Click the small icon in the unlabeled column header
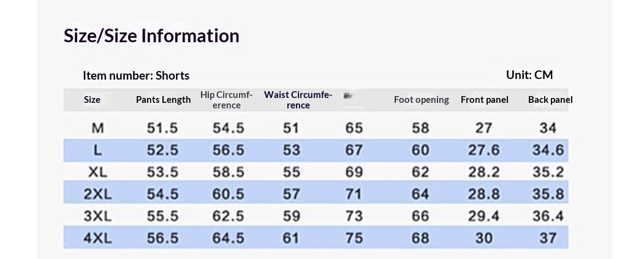The width and height of the screenshot is (644, 259). coord(349,96)
